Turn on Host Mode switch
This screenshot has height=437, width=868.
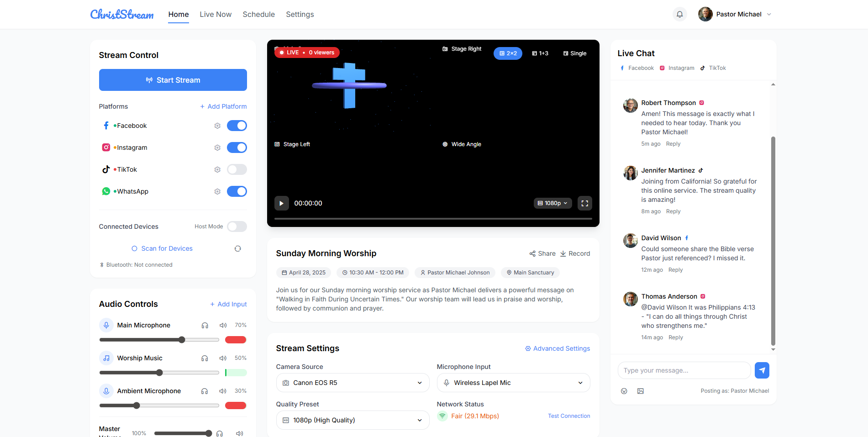237,226
